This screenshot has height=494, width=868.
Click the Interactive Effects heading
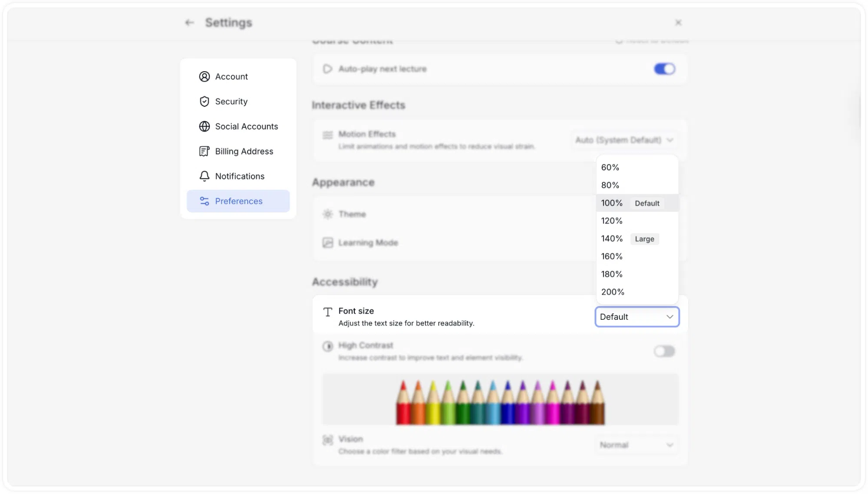tap(359, 105)
